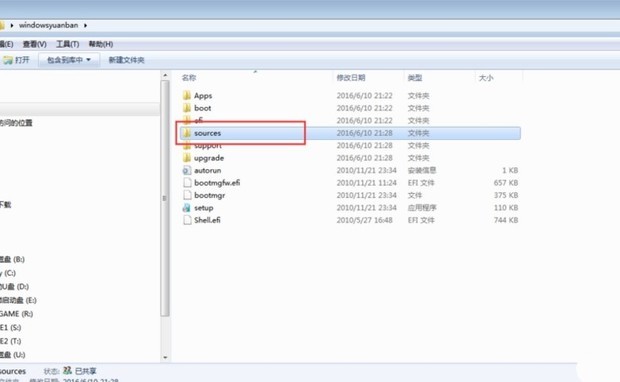Open the 帮助(H) menu
This screenshot has width=620, height=382.
[x=100, y=44]
